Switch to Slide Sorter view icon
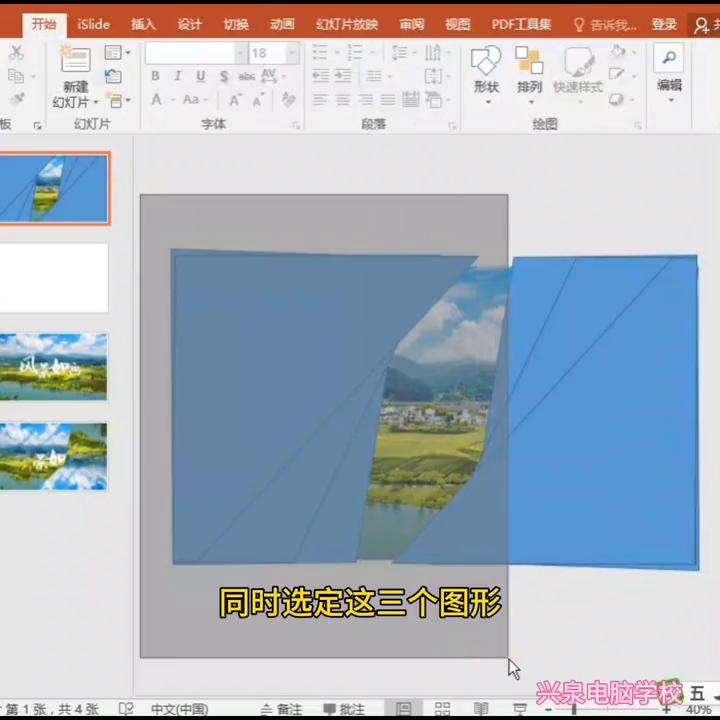This screenshot has height=720, width=720. pos(442,709)
